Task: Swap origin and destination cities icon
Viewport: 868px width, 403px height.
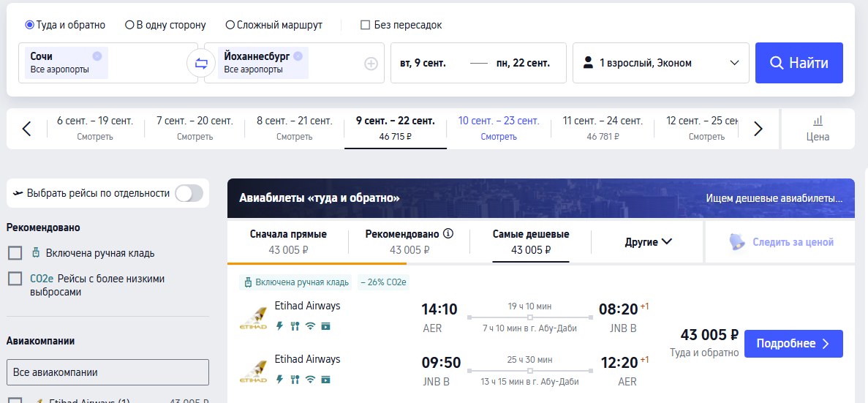Action: [201, 63]
